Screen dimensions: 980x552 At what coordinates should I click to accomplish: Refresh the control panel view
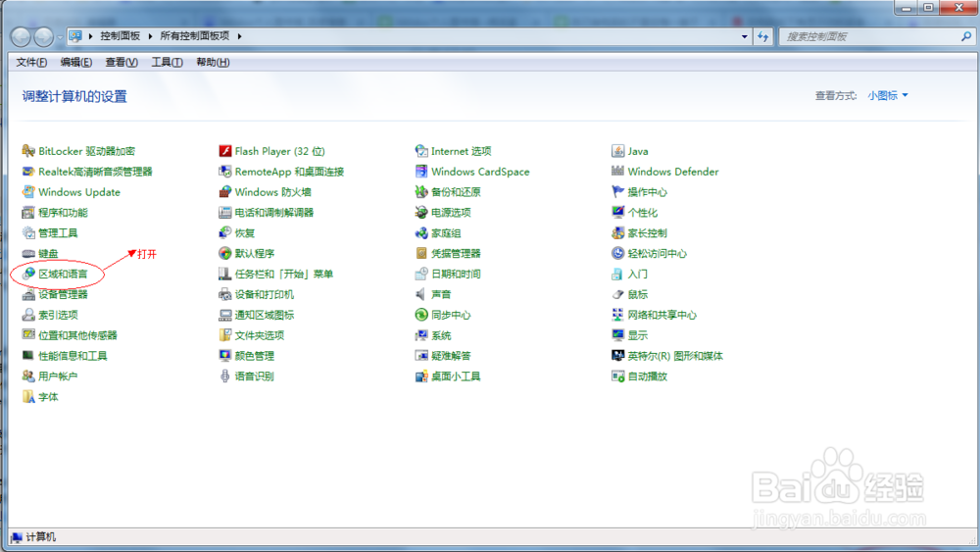[763, 36]
